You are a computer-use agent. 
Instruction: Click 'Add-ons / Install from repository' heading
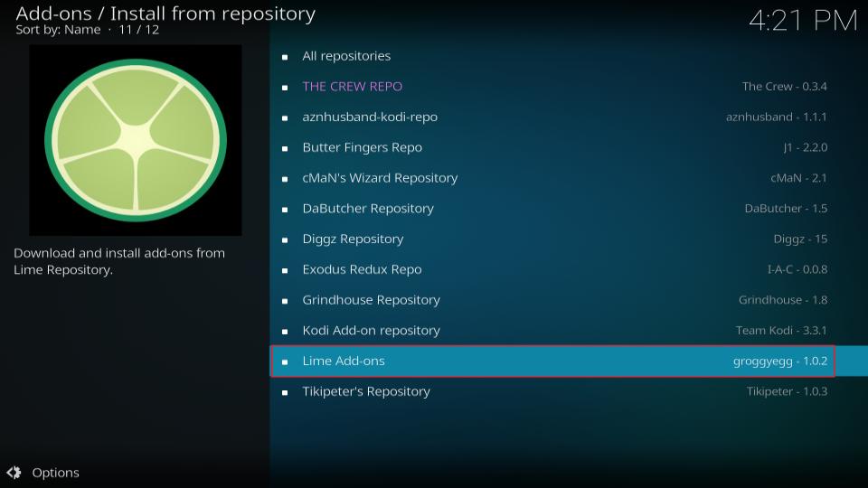coord(165,14)
